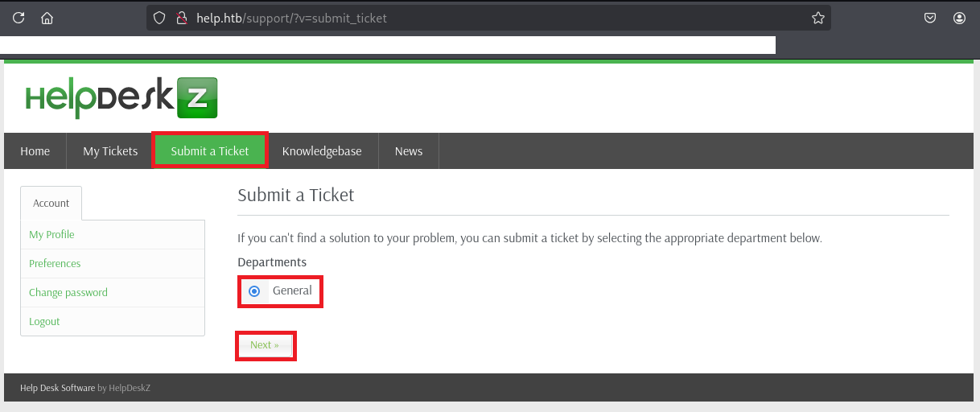The height and width of the screenshot is (412, 980).
Task: Open the My Tickets menu item
Action: (x=110, y=151)
